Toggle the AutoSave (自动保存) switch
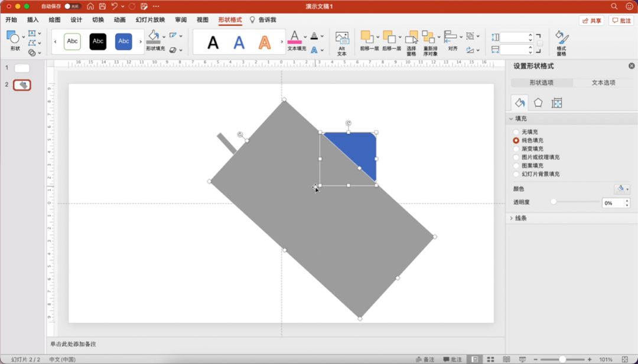Screen dimensions: 638x364 (72, 6)
